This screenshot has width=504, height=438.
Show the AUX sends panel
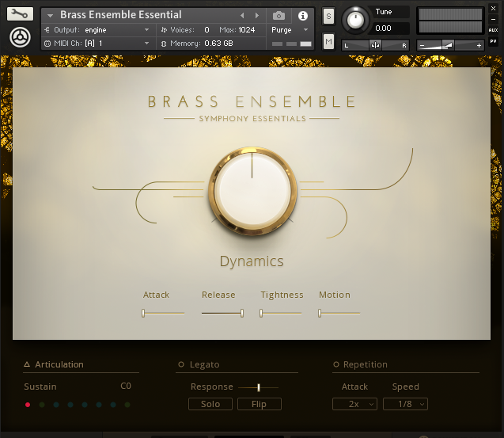[493, 30]
